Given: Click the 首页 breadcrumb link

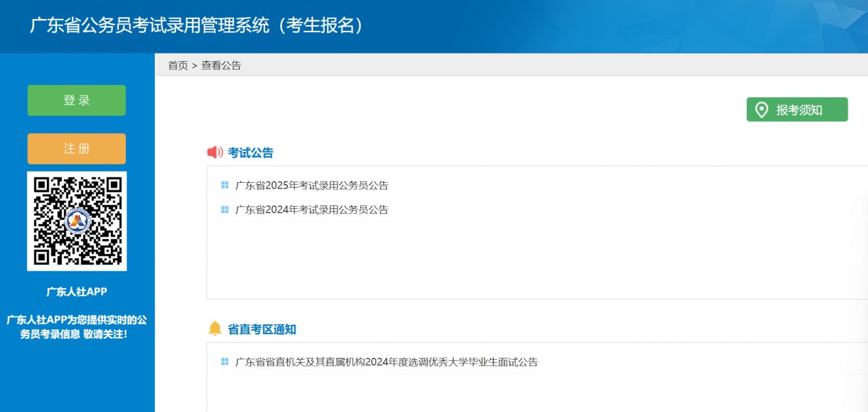Looking at the screenshot, I should coord(178,65).
